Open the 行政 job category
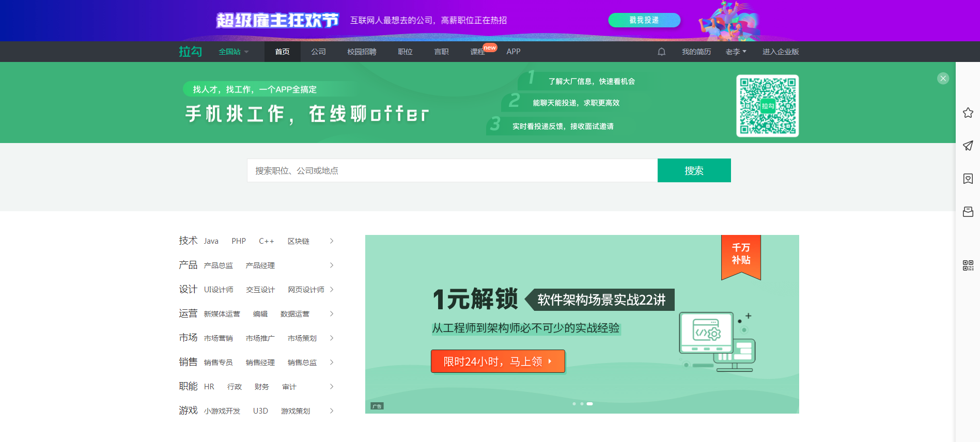Screen dimensions: 980x442 coord(235,387)
